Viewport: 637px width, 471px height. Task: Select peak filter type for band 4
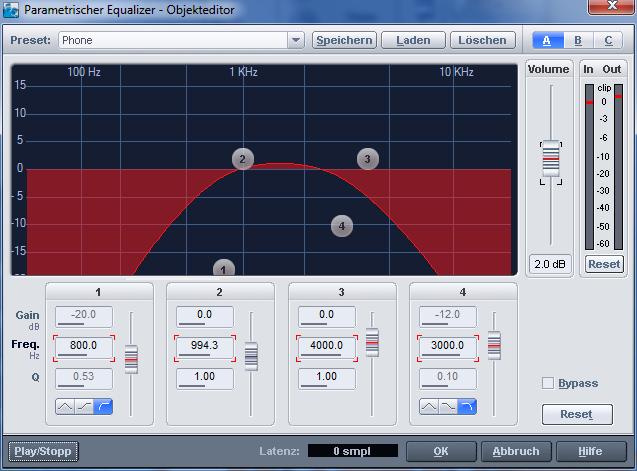(x=429, y=406)
